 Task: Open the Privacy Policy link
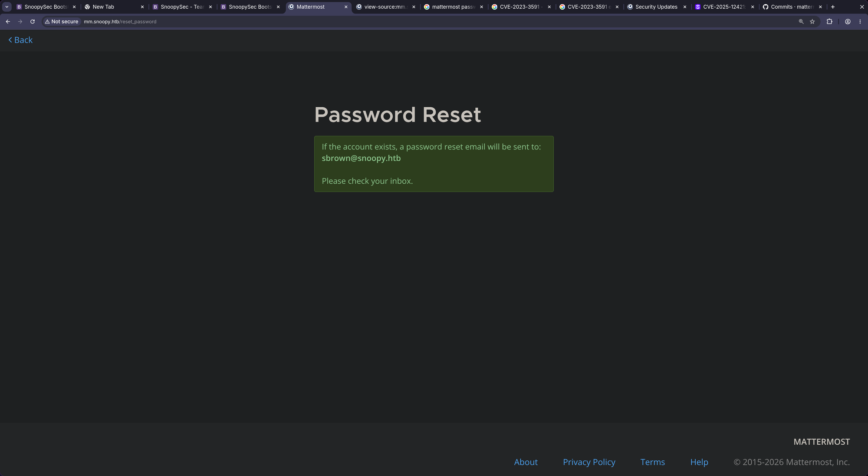pos(589,462)
